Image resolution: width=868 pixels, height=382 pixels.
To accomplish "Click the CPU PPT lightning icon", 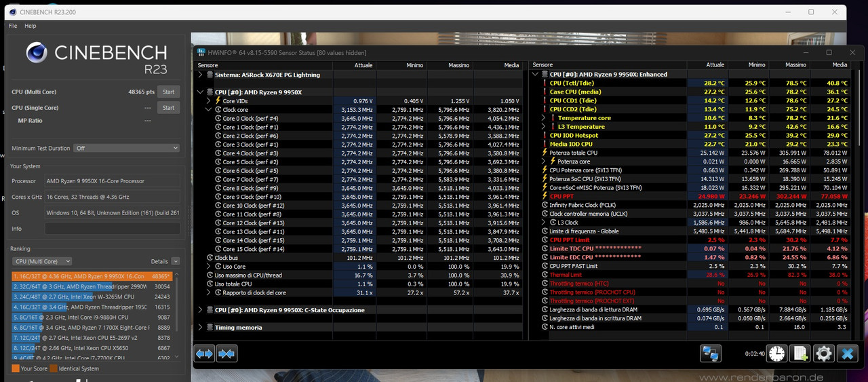I will 545,196.
